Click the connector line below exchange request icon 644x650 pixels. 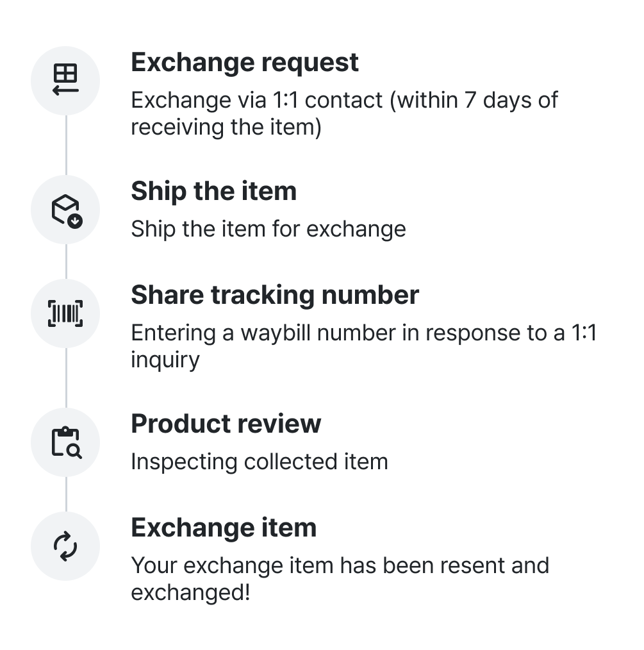click(66, 145)
